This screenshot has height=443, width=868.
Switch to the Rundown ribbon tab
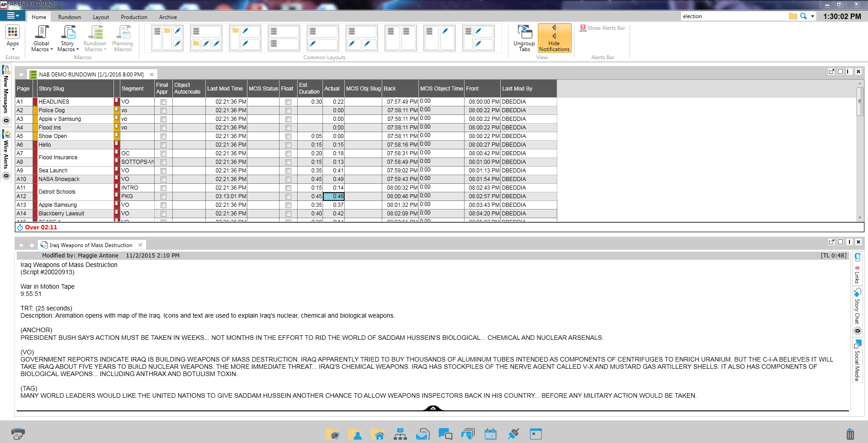pyautogui.click(x=70, y=17)
